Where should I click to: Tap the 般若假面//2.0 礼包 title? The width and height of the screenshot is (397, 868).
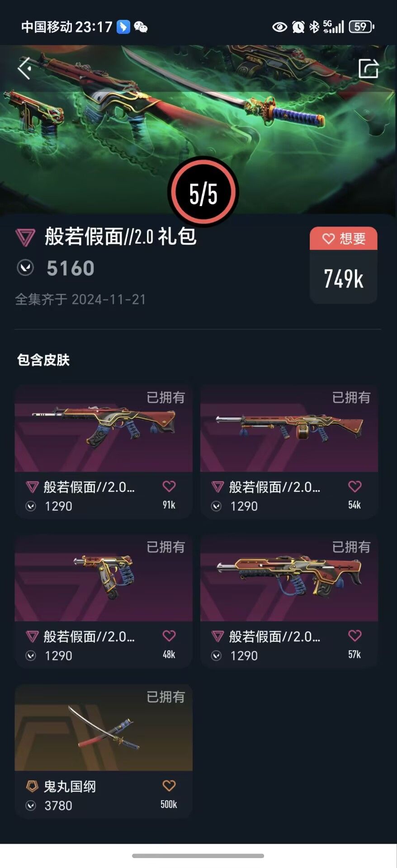[121, 236]
